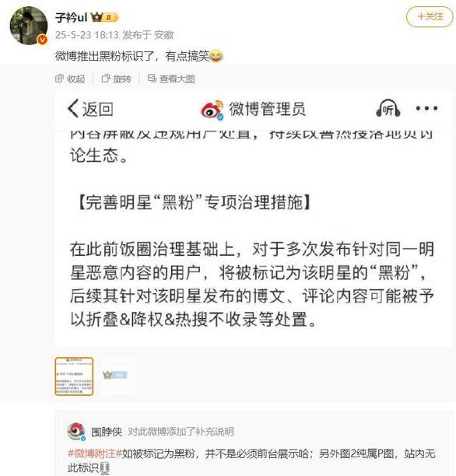Collapse the image using 收起
This screenshot has width=456, height=476.
pyautogui.click(x=70, y=79)
